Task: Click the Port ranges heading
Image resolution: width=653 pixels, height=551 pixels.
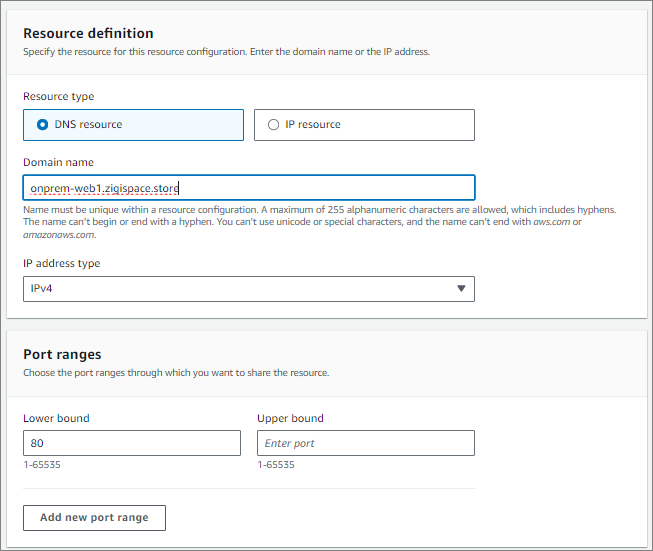Action: click(x=62, y=354)
